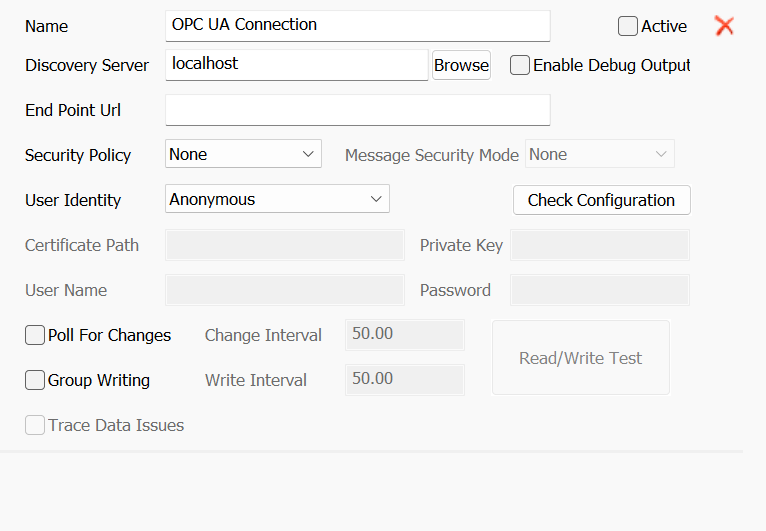Click the red X delete icon
This screenshot has width=766, height=531.
[725, 26]
